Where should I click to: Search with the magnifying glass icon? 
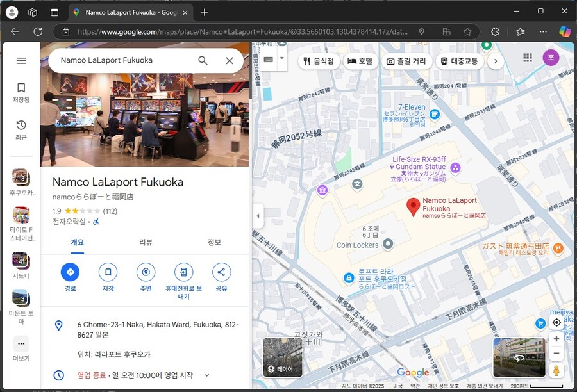(x=203, y=60)
